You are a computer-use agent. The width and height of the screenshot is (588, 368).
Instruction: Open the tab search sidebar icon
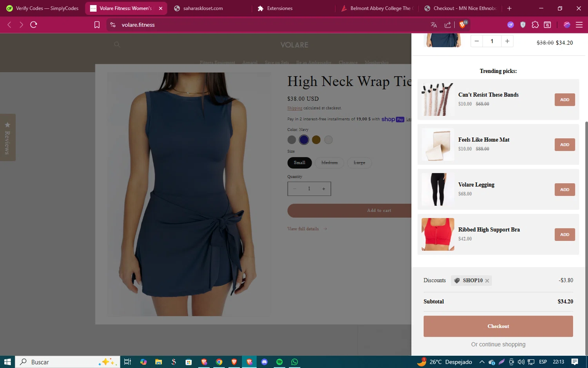click(548, 25)
